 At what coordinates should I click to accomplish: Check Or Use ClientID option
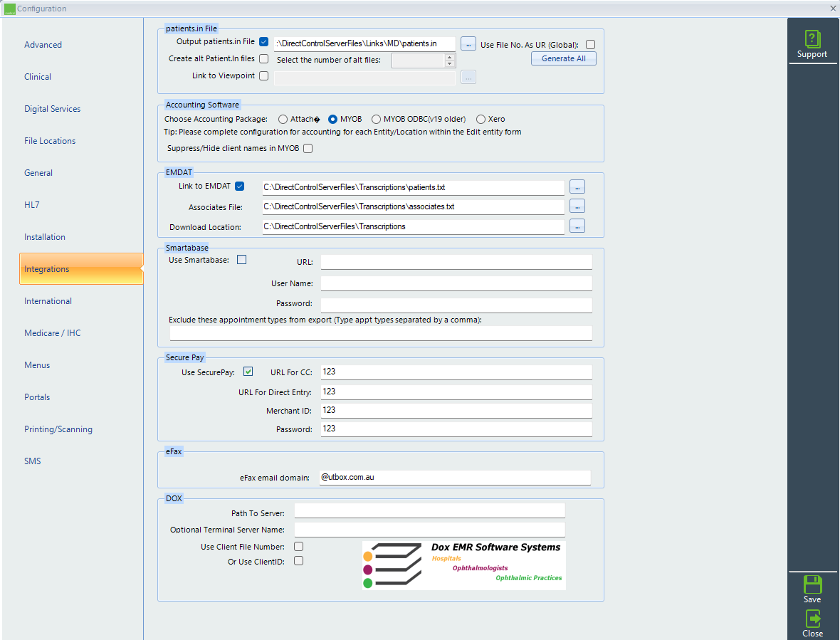point(298,561)
